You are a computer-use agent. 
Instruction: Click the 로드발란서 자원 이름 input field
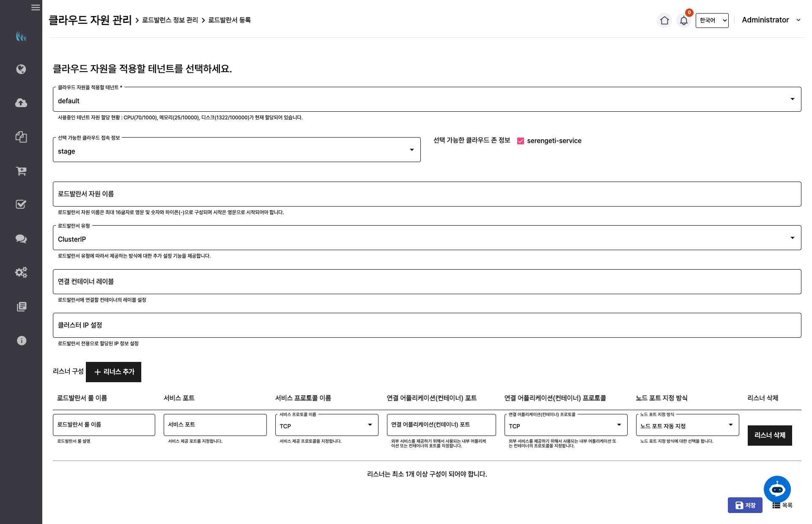click(427, 194)
